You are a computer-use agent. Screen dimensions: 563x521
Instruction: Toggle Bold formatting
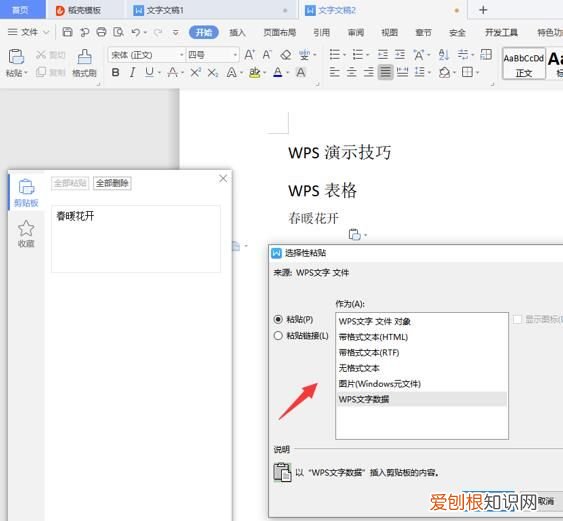click(115, 73)
